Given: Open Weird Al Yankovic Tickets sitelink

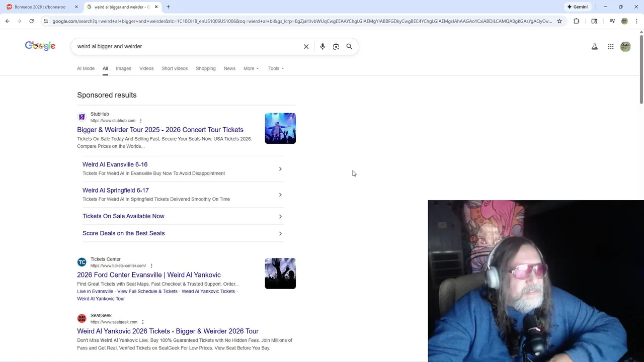Looking at the screenshot, I should click(208, 291).
